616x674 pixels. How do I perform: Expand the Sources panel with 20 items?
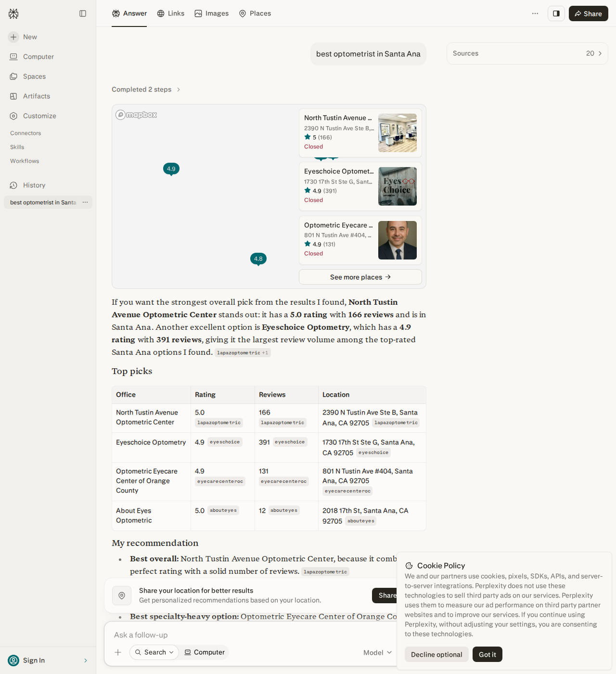(x=527, y=53)
